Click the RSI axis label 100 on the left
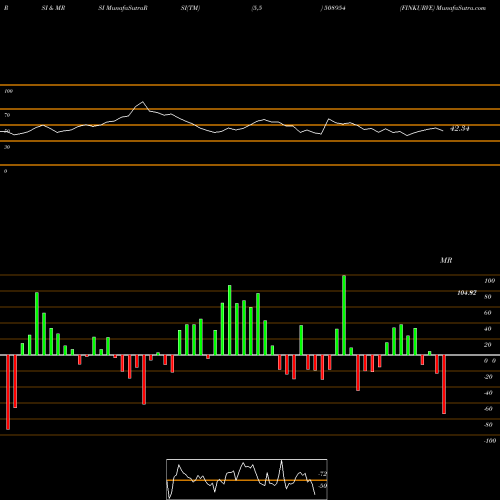500x500 pixels. 8,91
